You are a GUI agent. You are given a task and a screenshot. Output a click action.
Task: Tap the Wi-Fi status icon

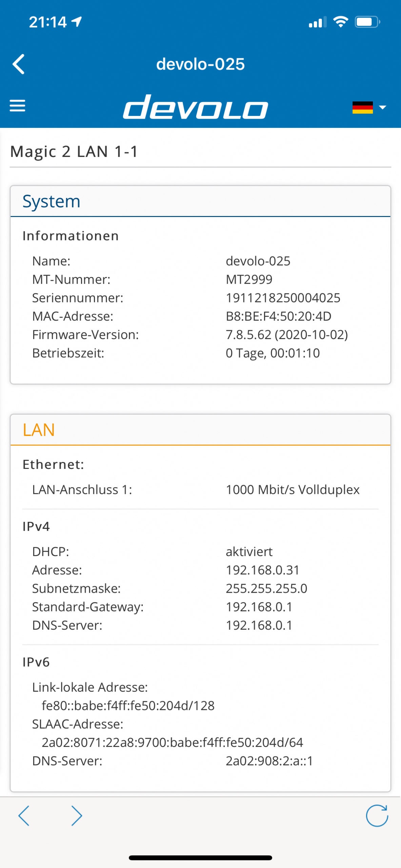[x=341, y=22]
